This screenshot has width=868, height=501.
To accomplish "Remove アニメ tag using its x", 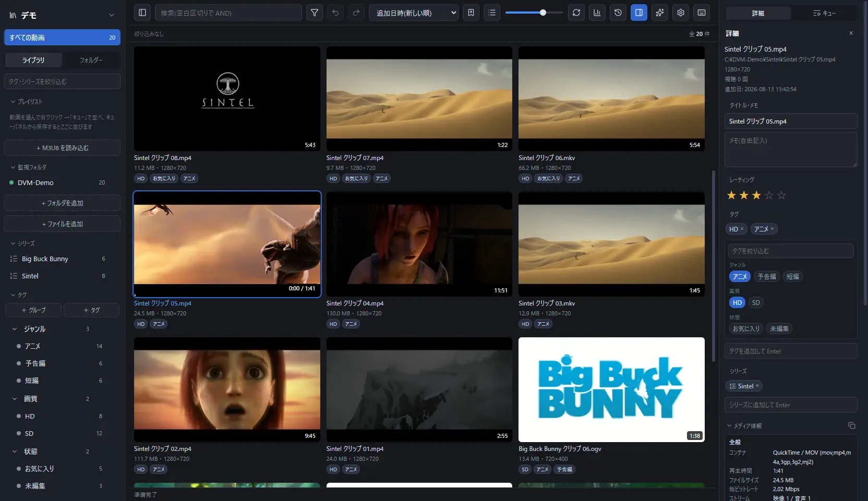I will [772, 229].
